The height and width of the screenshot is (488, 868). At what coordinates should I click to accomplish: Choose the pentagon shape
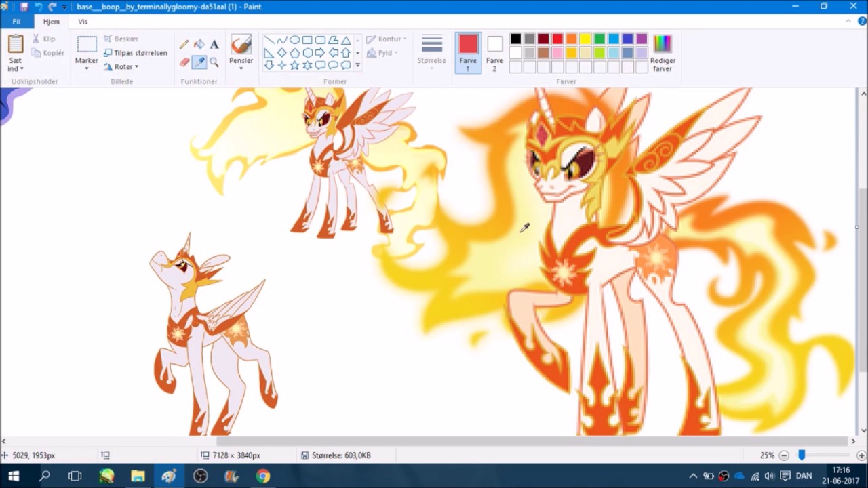(295, 53)
